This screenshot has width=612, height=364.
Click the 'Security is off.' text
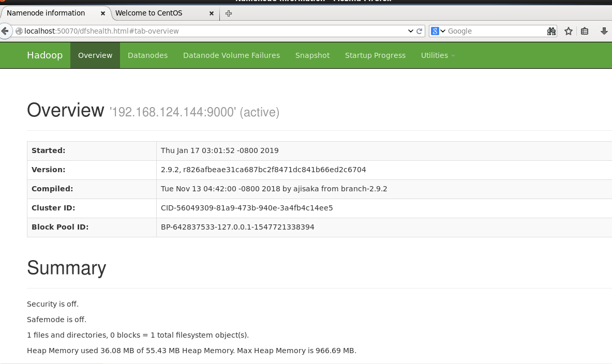tap(53, 304)
